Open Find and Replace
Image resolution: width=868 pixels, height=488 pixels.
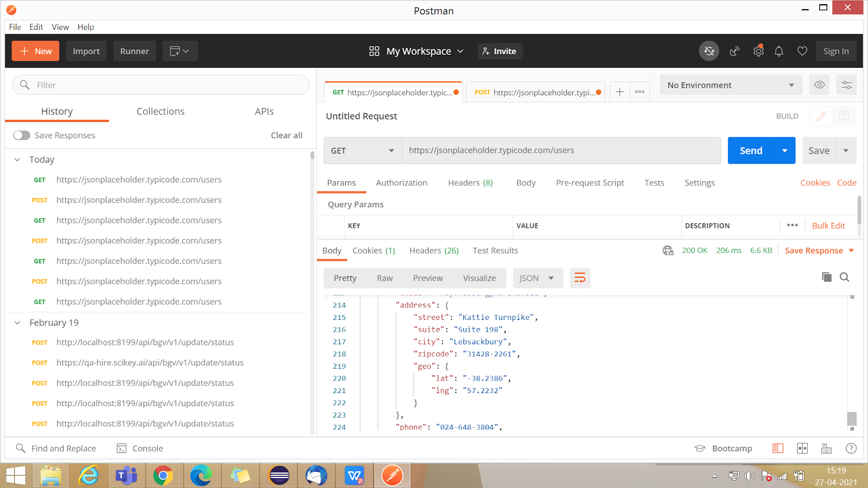coord(56,448)
